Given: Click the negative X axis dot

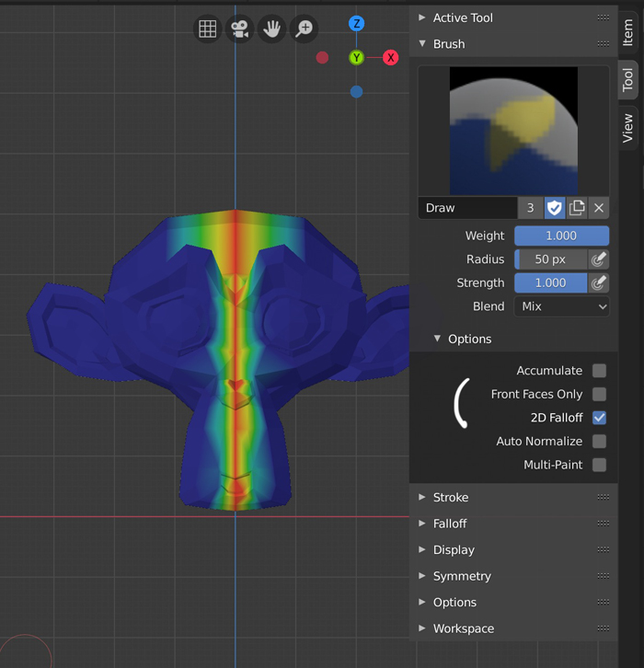Looking at the screenshot, I should [x=322, y=58].
